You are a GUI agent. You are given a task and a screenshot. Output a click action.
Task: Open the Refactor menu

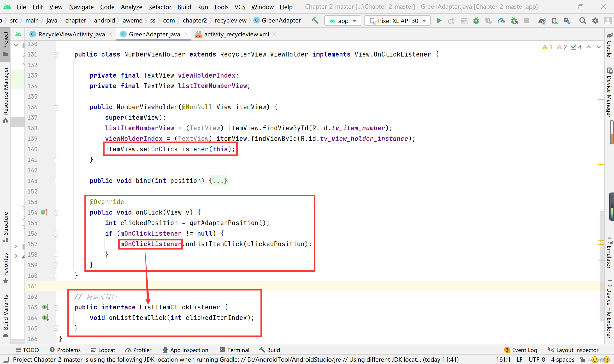coord(159,7)
